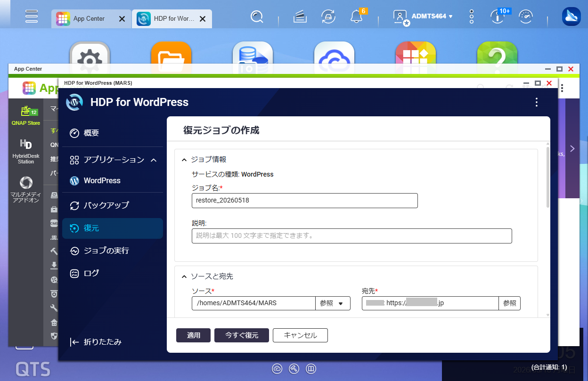Open the green Help Center desktop icon

tap(497, 53)
